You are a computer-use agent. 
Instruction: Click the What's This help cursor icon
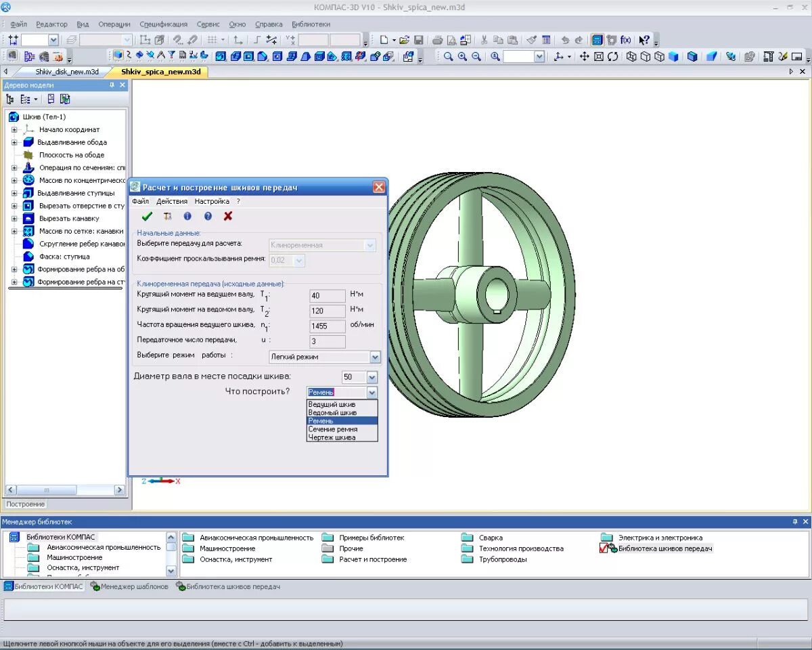click(644, 40)
